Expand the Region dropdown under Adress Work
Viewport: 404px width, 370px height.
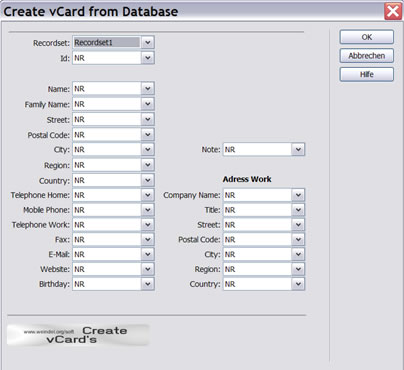[x=264, y=269]
